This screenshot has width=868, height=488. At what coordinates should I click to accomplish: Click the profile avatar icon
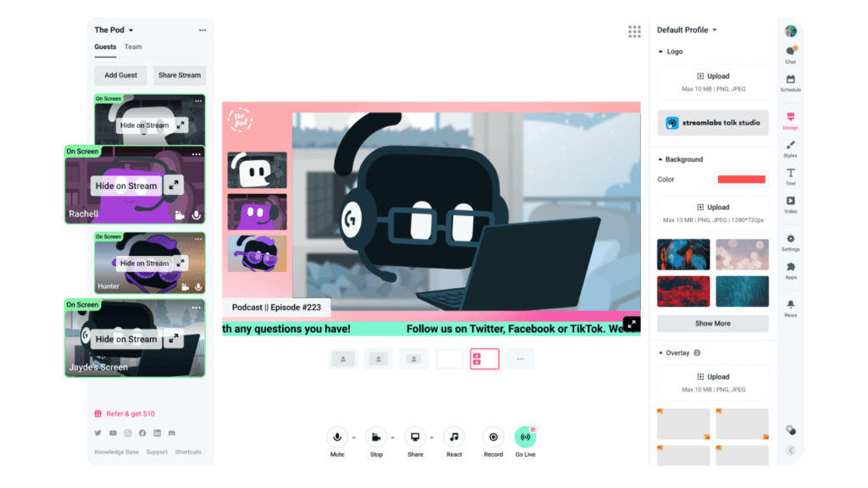[791, 31]
